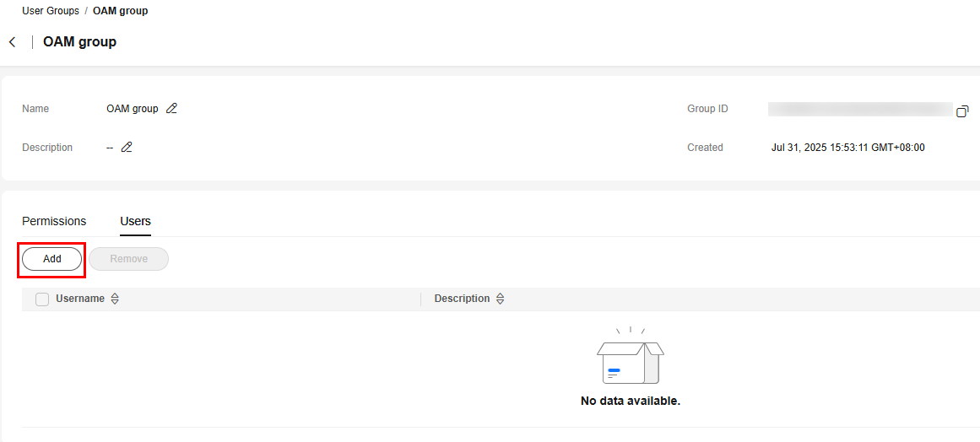Sort the Description column via sort arrows
The image size is (980, 442).
[500, 299]
